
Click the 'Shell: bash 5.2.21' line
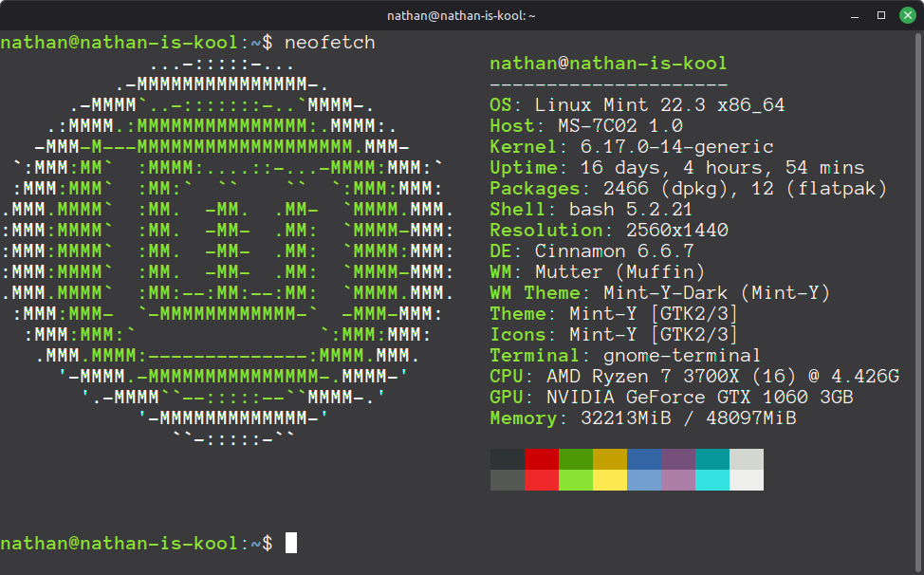[591, 210]
